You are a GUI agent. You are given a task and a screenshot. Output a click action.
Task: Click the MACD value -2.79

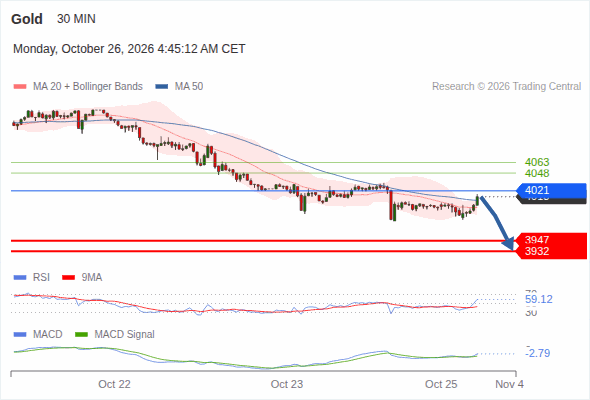click(538, 353)
